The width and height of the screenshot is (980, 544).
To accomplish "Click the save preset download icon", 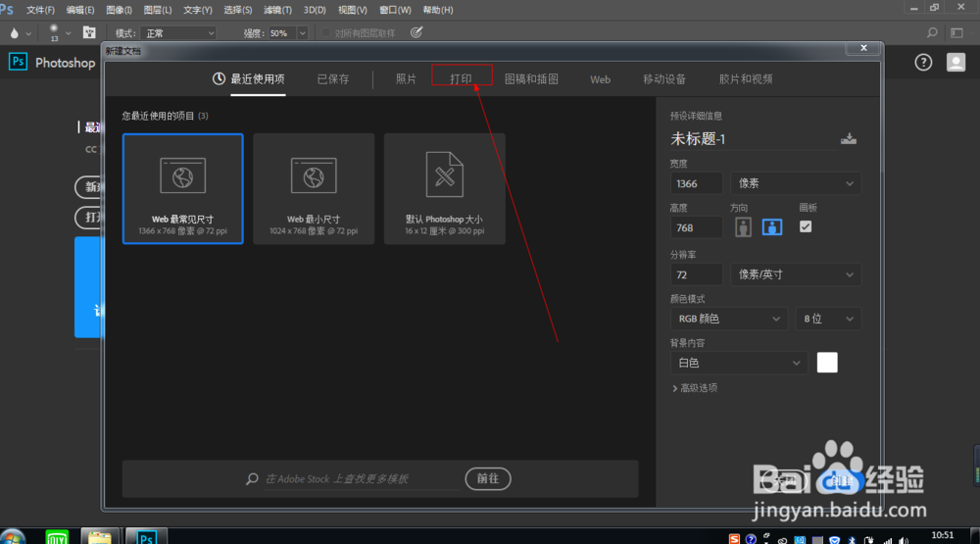I will (x=848, y=139).
